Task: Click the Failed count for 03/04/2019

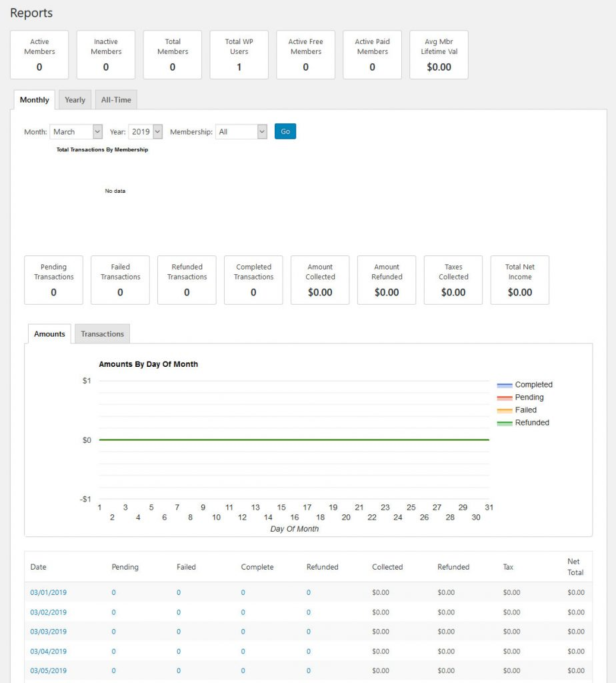Action: point(179,652)
